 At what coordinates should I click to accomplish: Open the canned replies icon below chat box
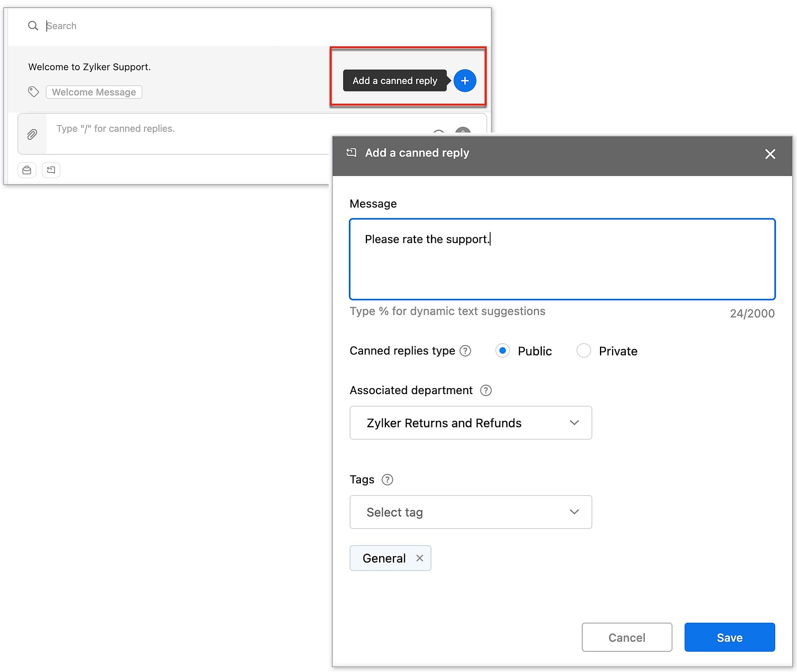[x=51, y=170]
